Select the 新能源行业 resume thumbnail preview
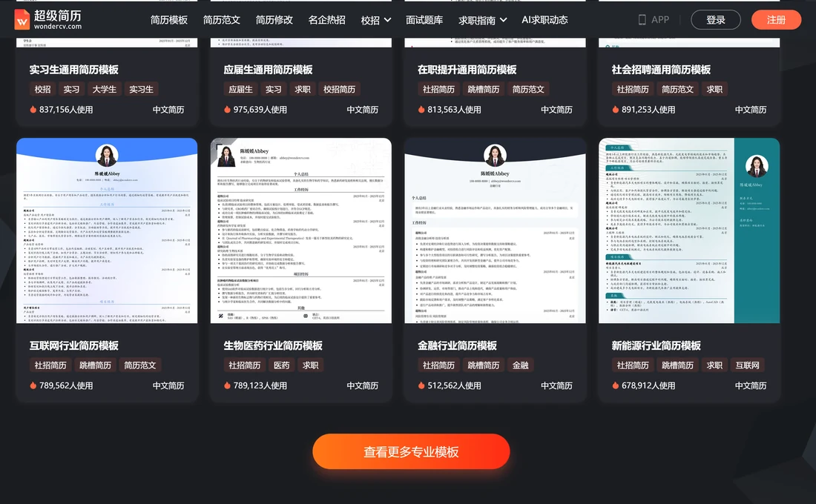The image size is (816, 504). click(689, 231)
